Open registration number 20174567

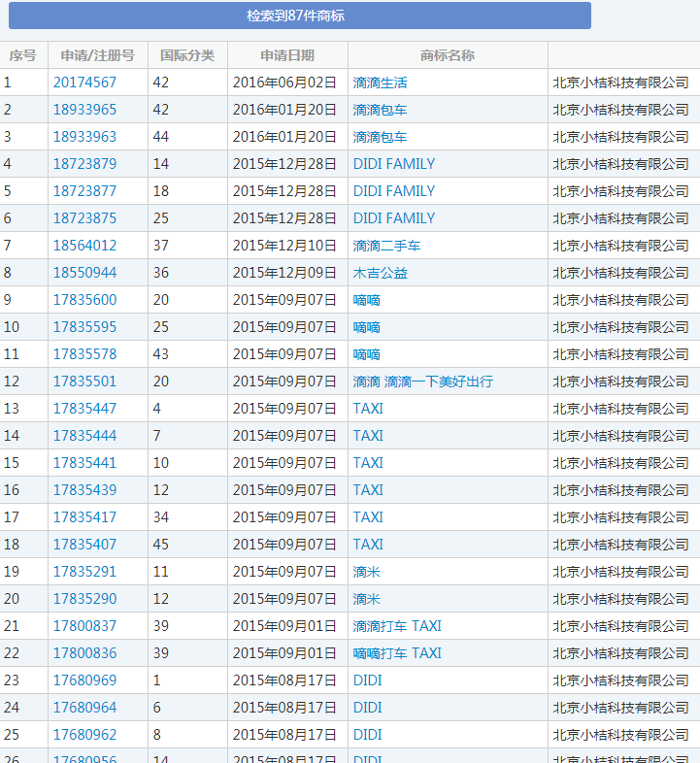coord(84,83)
